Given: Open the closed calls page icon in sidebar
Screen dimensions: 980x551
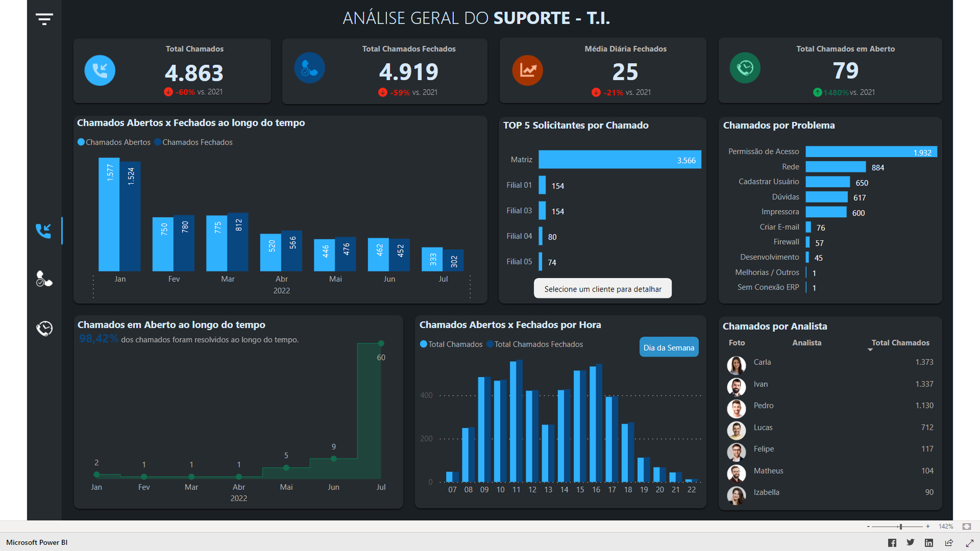Looking at the screenshot, I should [x=43, y=279].
